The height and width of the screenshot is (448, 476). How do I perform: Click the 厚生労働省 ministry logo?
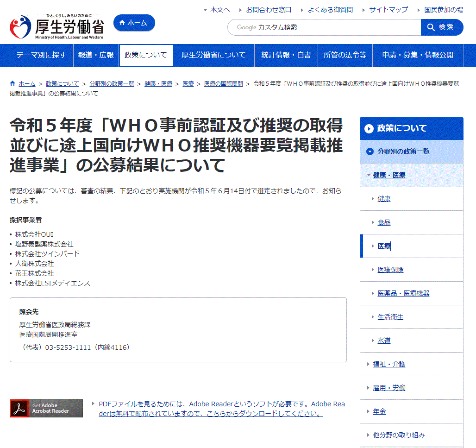[56, 27]
